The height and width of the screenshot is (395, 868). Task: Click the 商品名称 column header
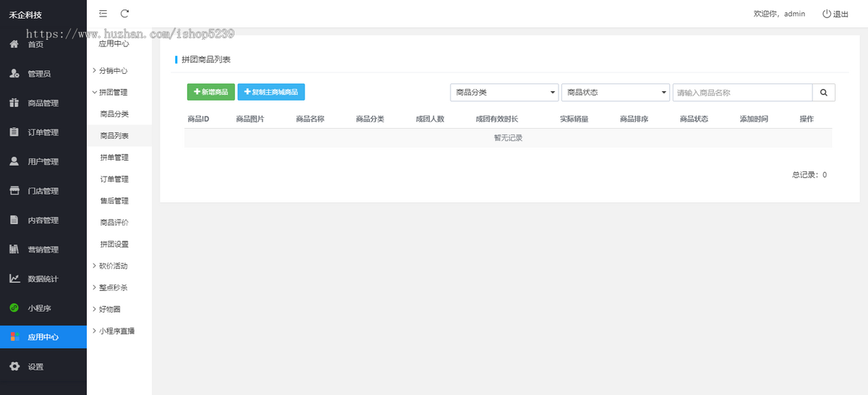click(x=310, y=119)
